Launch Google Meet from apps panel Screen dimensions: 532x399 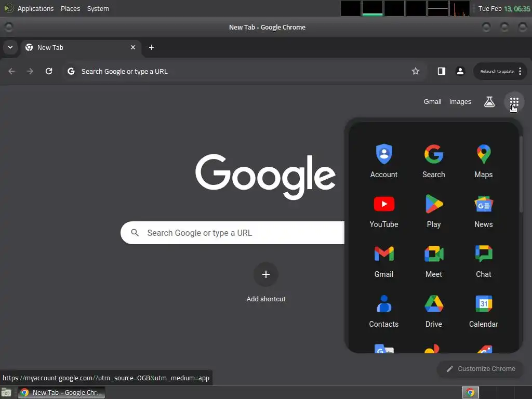point(434,261)
